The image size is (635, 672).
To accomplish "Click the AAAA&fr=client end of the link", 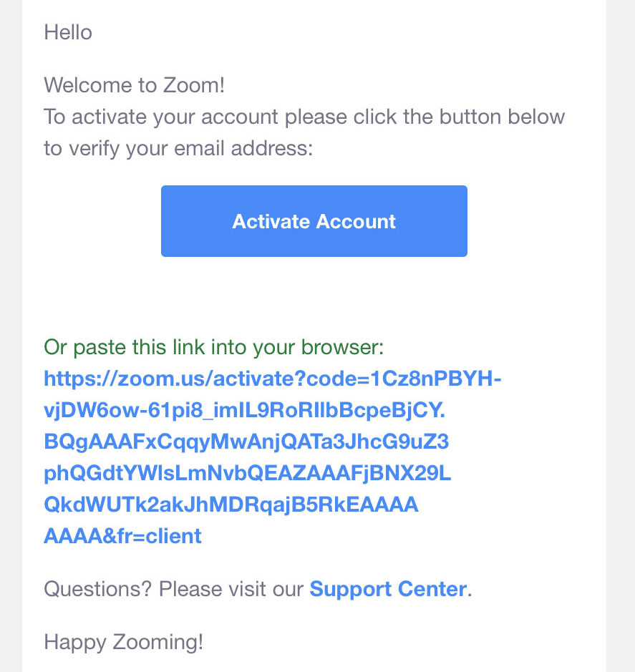I will click(x=122, y=536).
